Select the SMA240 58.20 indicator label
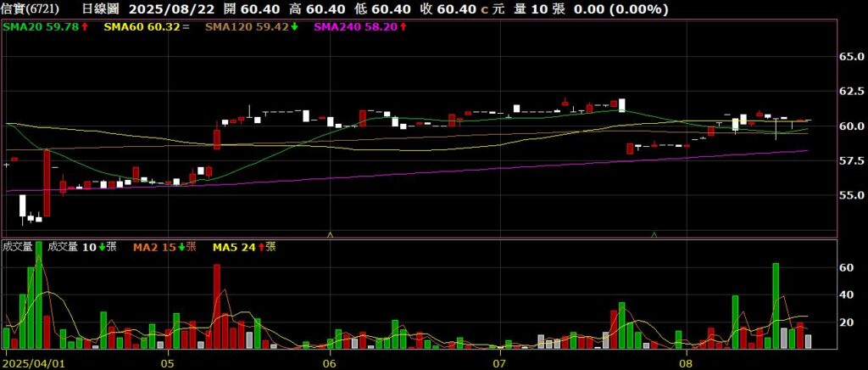This screenshot has height=370, width=868. click(x=356, y=27)
